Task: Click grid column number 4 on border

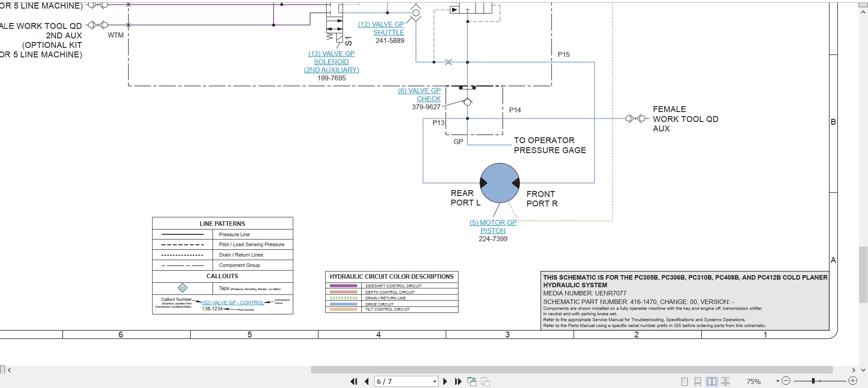Action: [x=378, y=335]
